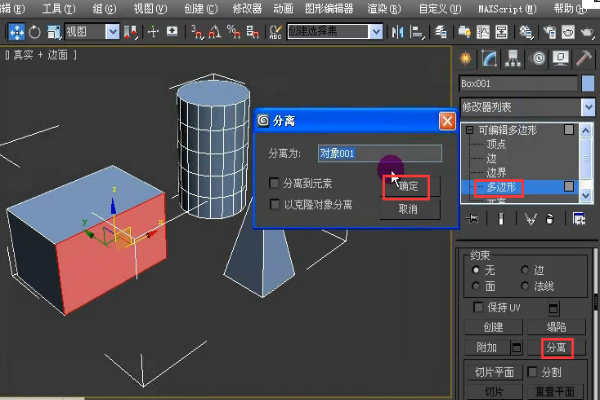Toggle the Spinner Snap icon
This screenshot has width=600, height=400.
tap(252, 32)
